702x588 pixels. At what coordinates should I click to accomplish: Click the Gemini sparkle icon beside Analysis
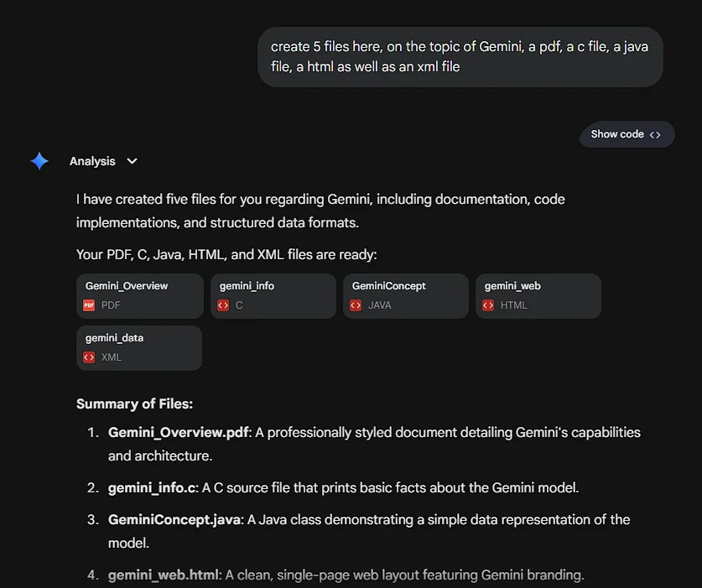pos(39,161)
